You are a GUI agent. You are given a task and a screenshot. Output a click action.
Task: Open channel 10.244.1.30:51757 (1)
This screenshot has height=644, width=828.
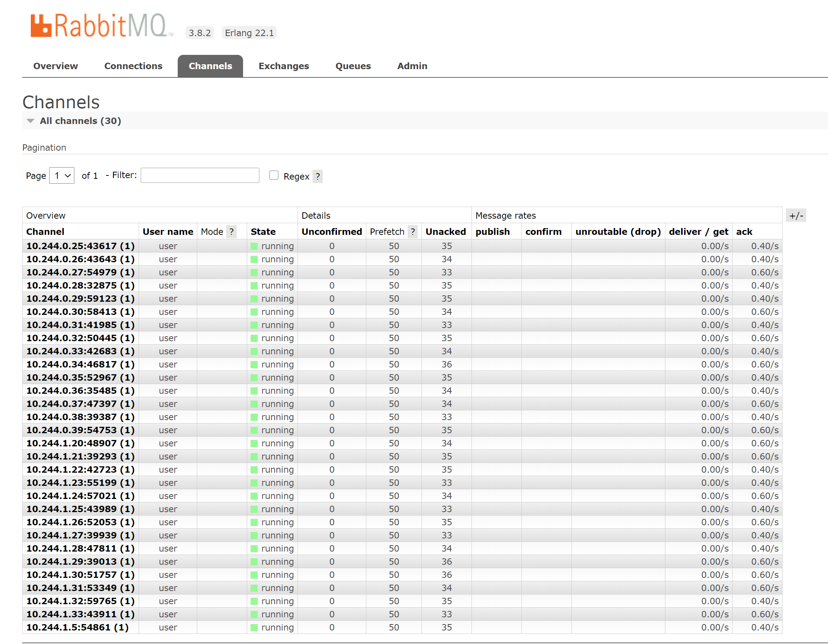pyautogui.click(x=80, y=575)
